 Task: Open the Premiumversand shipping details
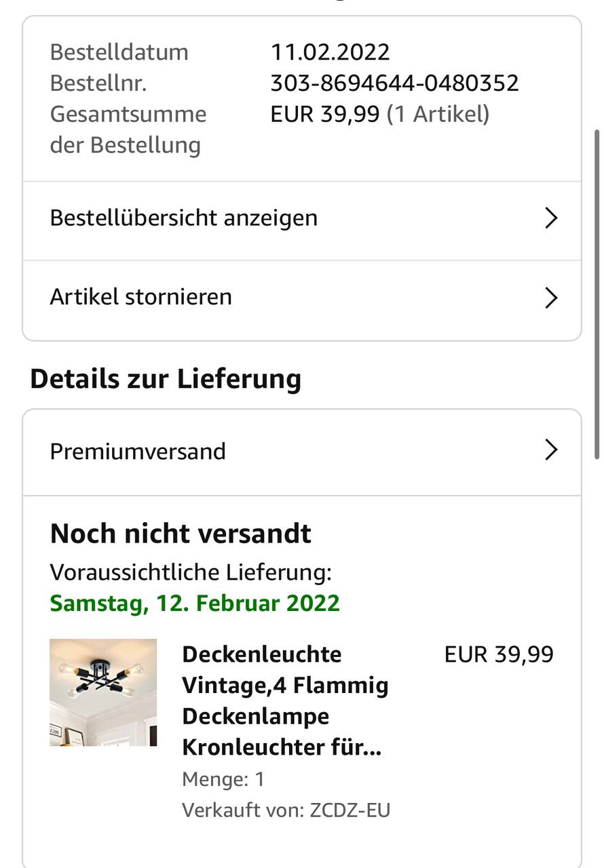138,452
